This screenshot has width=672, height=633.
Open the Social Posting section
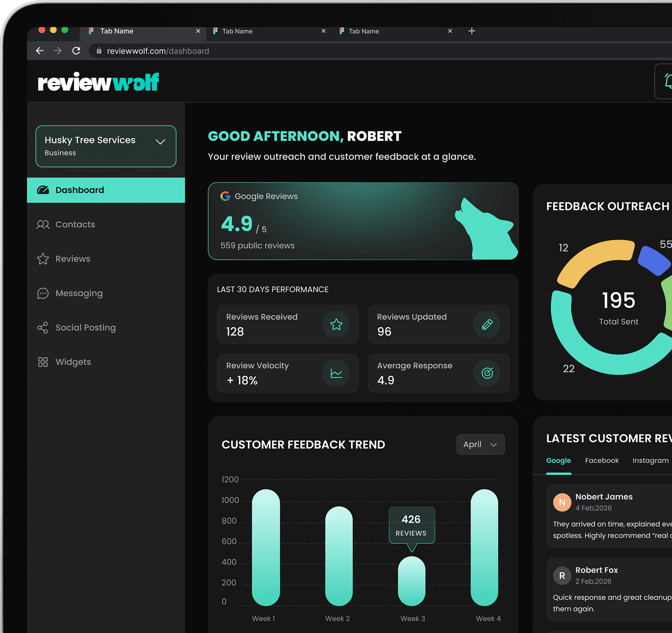coord(106,327)
